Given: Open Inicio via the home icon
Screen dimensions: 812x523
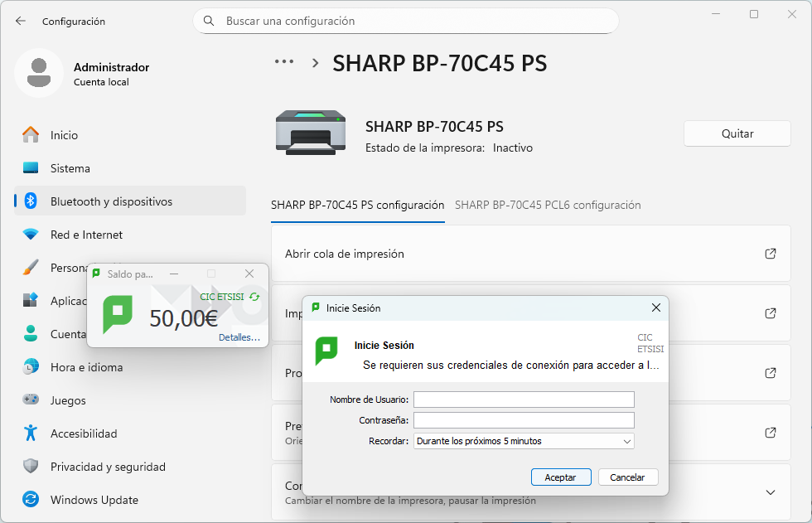Looking at the screenshot, I should [x=31, y=134].
